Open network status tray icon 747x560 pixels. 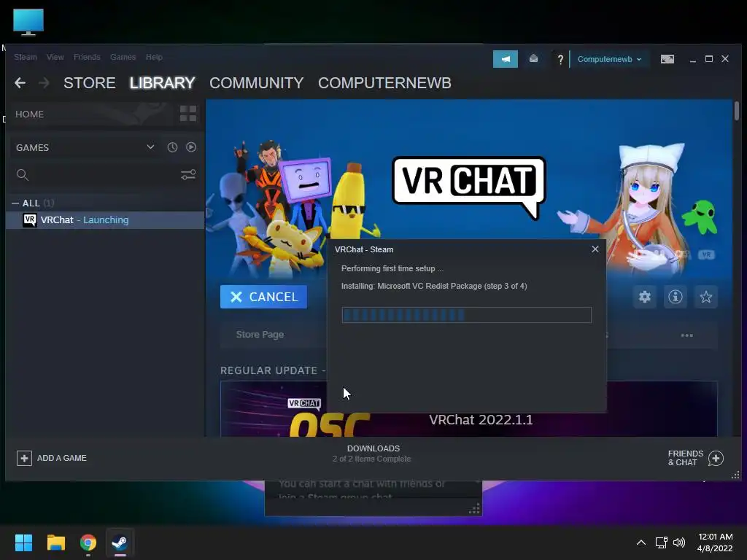pos(661,542)
